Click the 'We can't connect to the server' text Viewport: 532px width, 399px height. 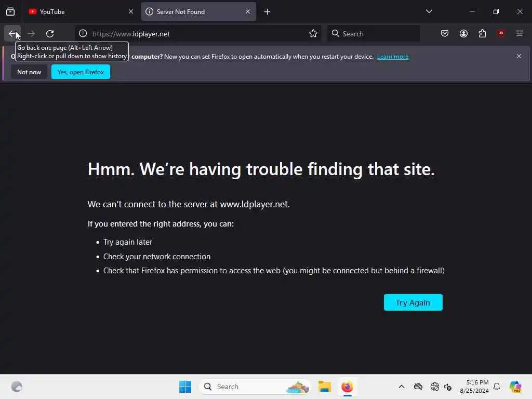click(x=189, y=204)
